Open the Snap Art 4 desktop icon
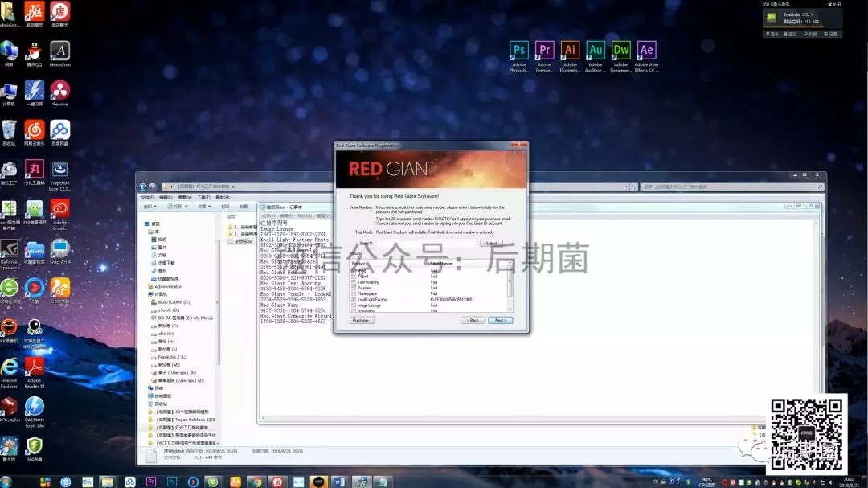Image resolution: width=868 pixels, height=488 pixels. (x=59, y=252)
